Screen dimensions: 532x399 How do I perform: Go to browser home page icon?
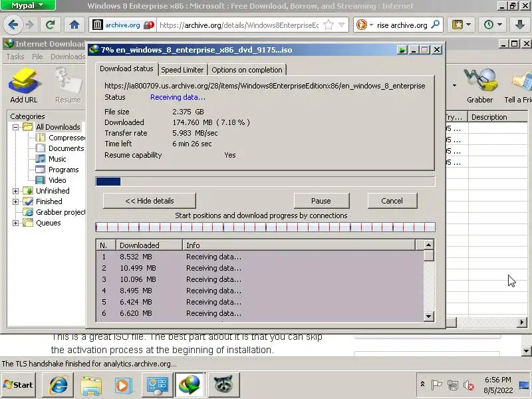74,25
